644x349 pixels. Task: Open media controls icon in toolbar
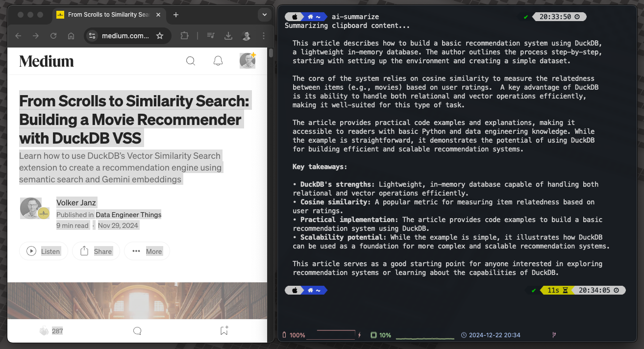[x=211, y=35]
